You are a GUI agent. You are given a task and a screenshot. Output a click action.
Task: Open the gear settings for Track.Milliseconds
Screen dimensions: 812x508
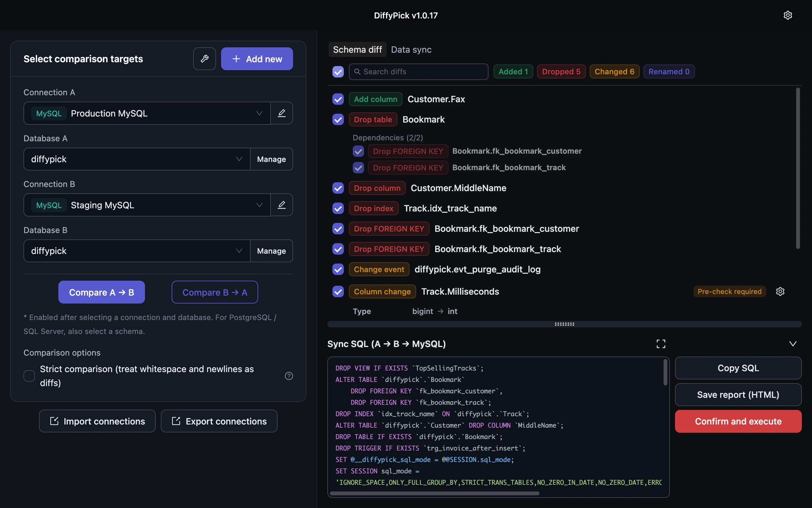[x=780, y=291]
